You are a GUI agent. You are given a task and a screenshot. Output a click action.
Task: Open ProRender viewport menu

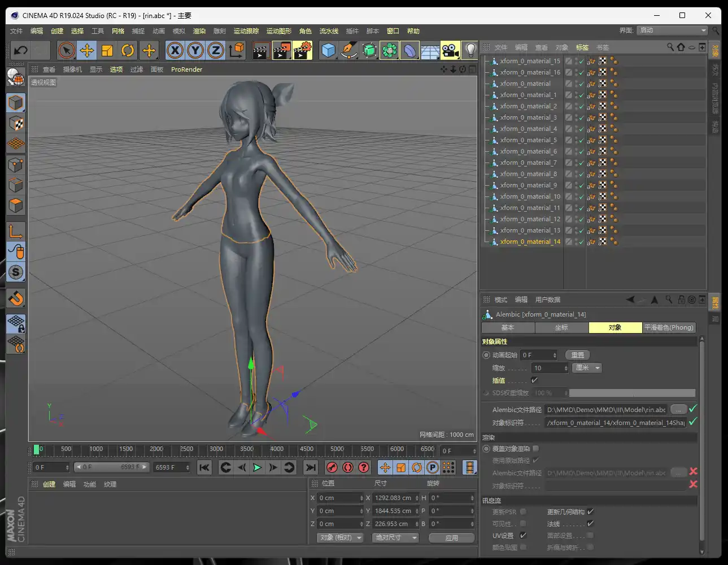pos(187,69)
